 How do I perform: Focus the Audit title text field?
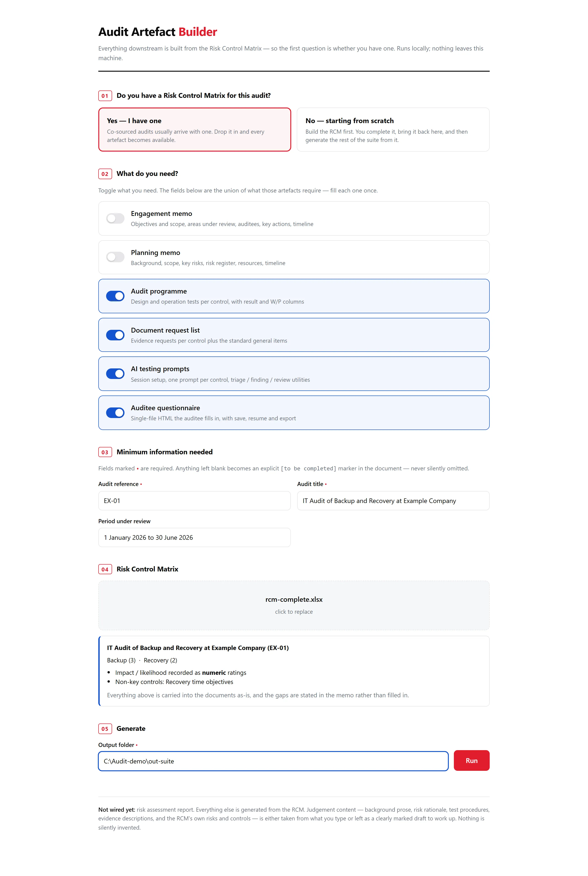pos(393,501)
